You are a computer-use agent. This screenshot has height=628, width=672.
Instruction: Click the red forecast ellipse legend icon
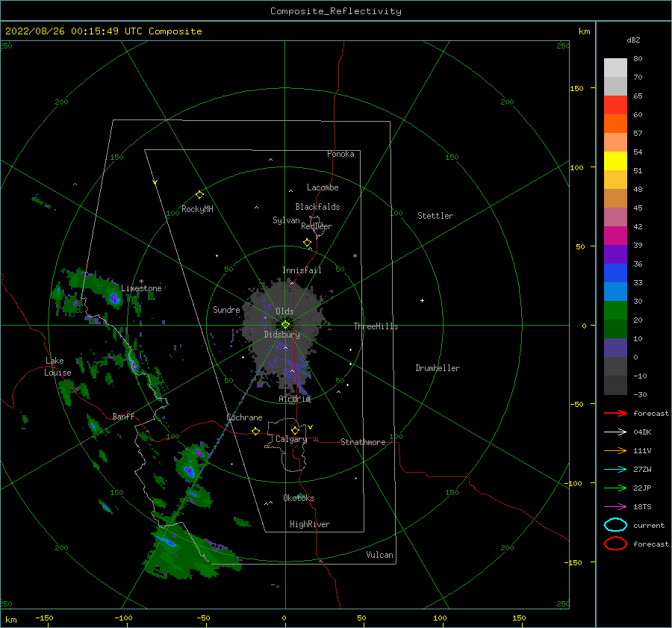point(615,544)
